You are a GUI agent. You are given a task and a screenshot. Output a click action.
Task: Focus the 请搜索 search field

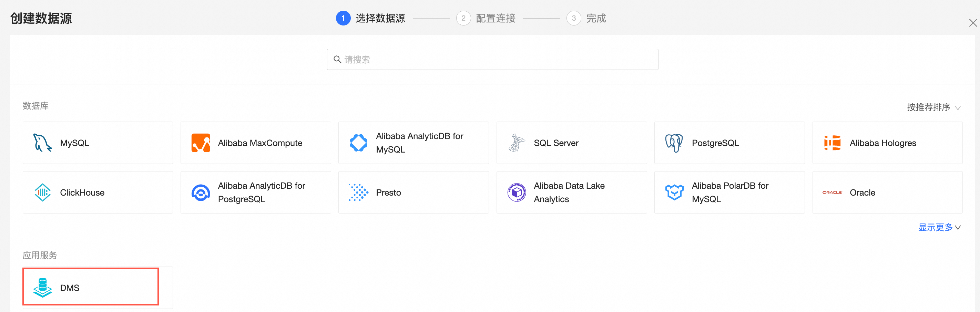tap(492, 59)
